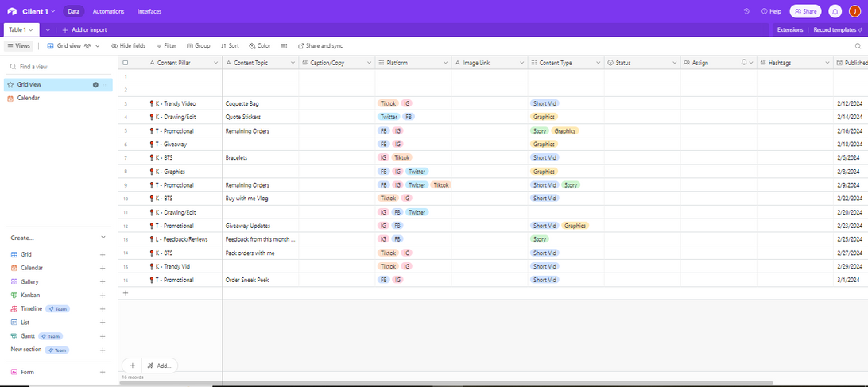Select the Table 1 tab
The image size is (868, 387).
coord(21,30)
